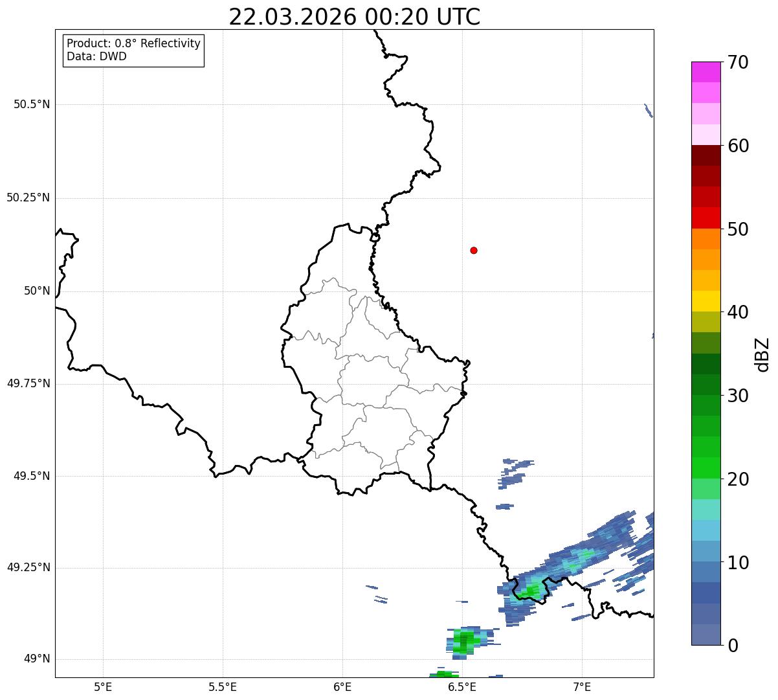The image size is (778, 700).
Task: Pick the dark maroon swatch just below 60
Action: click(x=706, y=155)
